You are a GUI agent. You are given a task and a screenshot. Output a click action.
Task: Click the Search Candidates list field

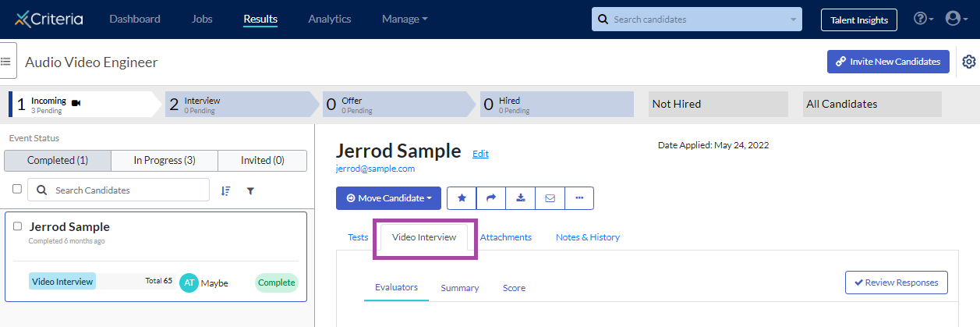point(119,190)
